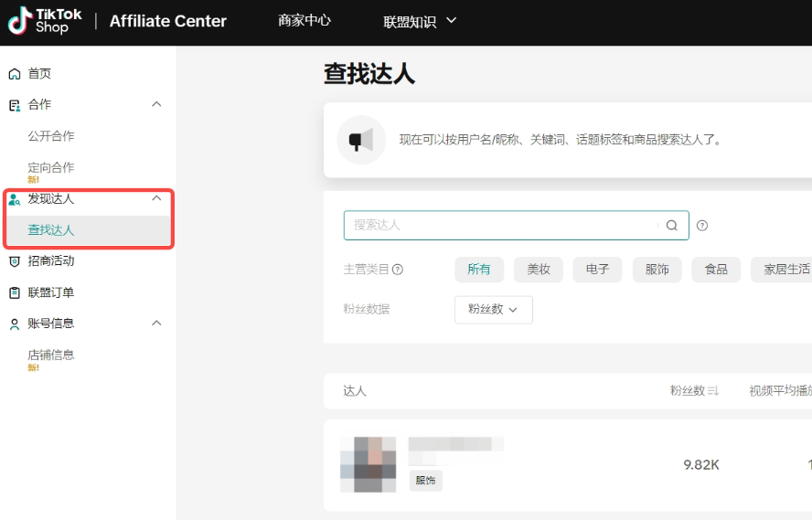Filter by 美妆 category
Image resolution: width=812 pixels, height=520 pixels.
point(538,269)
